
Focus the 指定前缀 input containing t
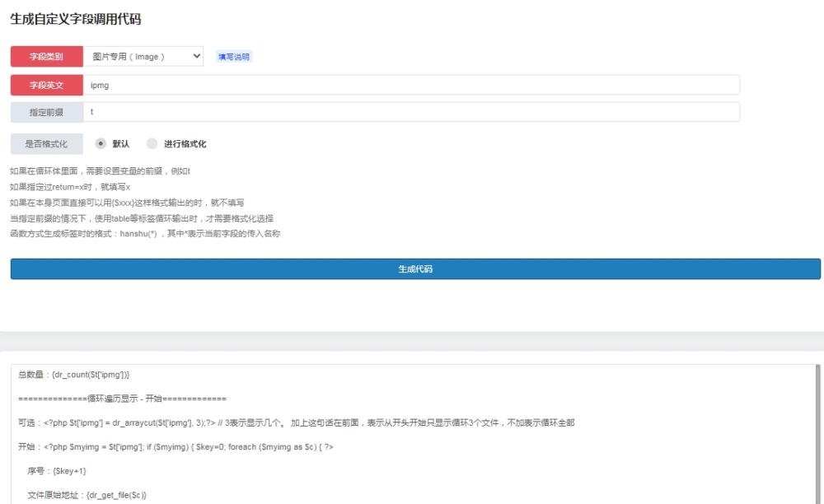(410, 112)
